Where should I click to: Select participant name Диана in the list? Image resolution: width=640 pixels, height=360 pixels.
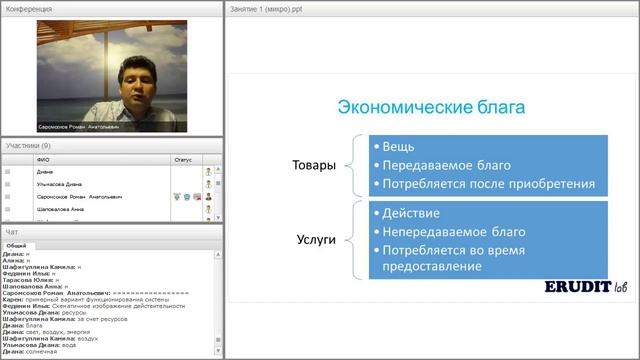click(x=44, y=172)
